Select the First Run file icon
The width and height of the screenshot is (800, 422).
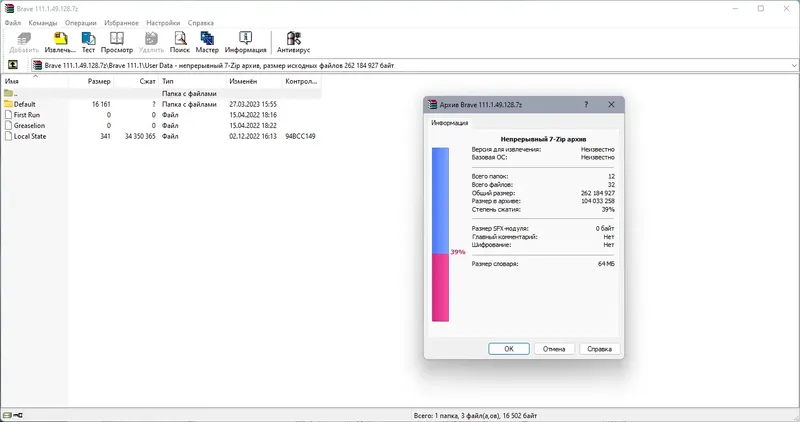8,115
